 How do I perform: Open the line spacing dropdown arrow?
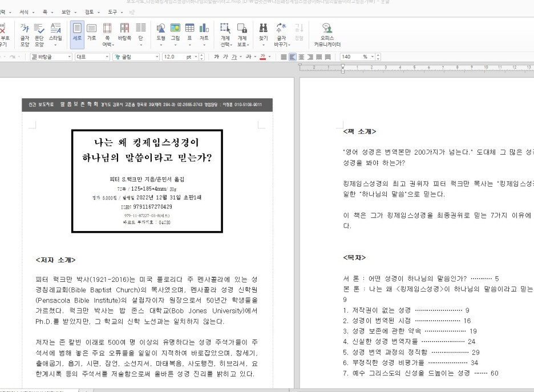pos(373,57)
